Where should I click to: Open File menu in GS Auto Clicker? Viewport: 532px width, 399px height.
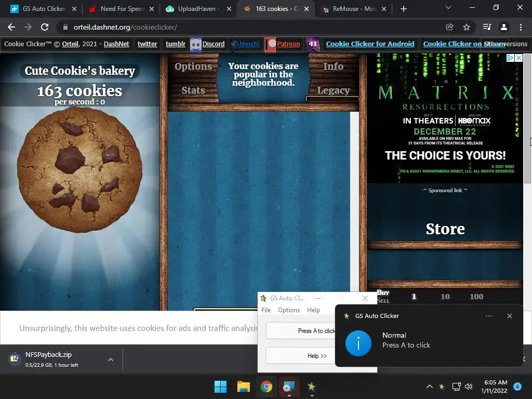266,310
